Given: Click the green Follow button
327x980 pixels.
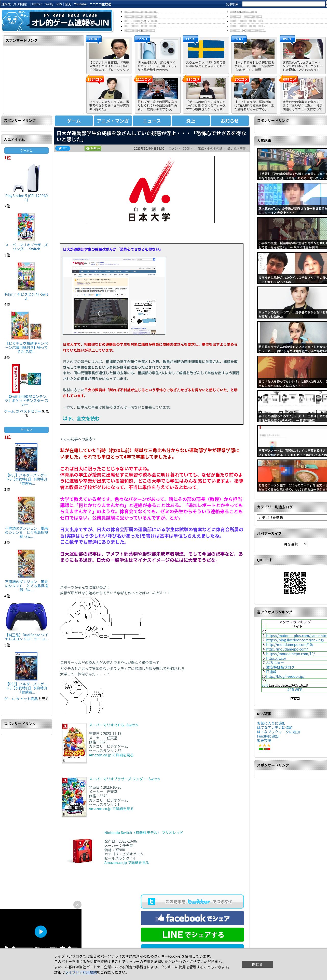Looking at the screenshot, I should [x=93, y=148].
